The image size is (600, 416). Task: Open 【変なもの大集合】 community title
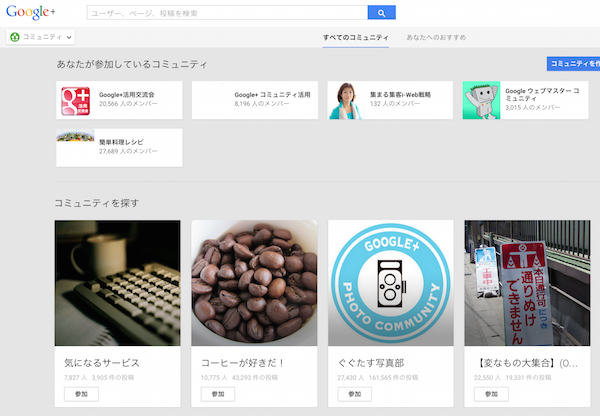528,363
